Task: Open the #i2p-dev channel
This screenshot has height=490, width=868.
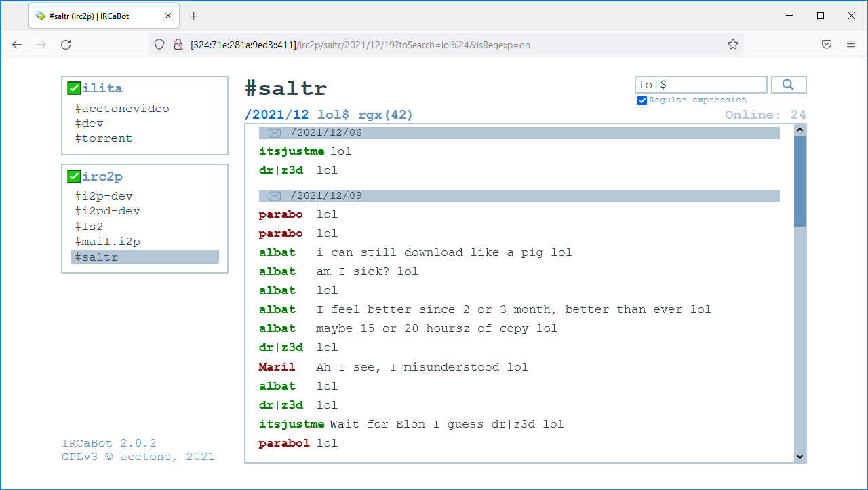Action: click(104, 196)
